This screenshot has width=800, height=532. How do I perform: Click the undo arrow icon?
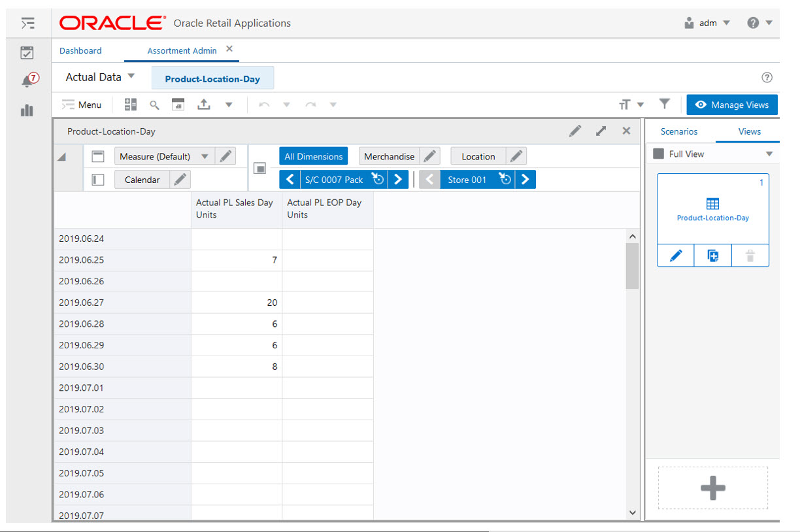coord(264,105)
